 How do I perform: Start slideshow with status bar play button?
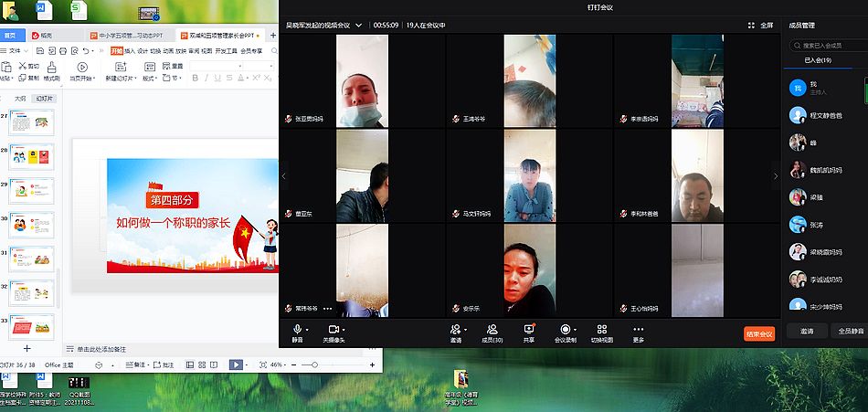(236, 364)
